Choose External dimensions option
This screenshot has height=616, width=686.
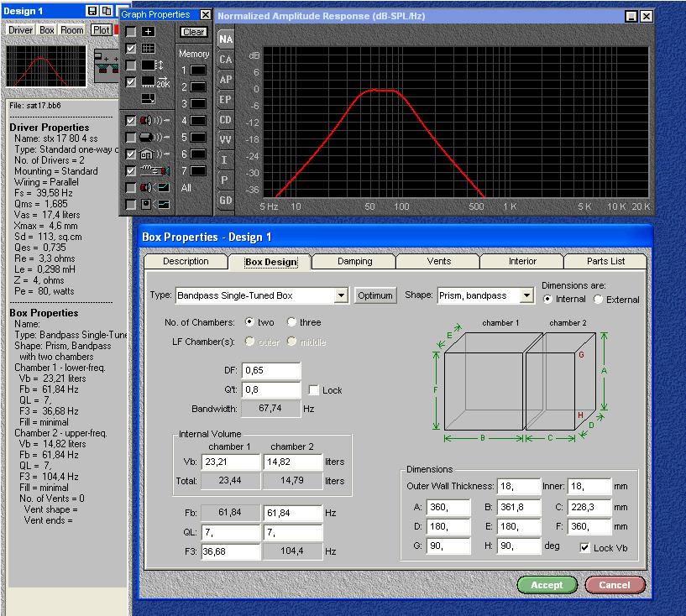tap(599, 300)
